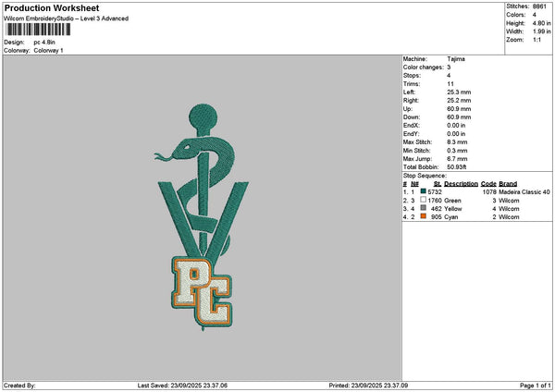Click the teal color swatch for thread 5732
Image resolution: width=555 pixels, height=392 pixels.
click(423, 191)
